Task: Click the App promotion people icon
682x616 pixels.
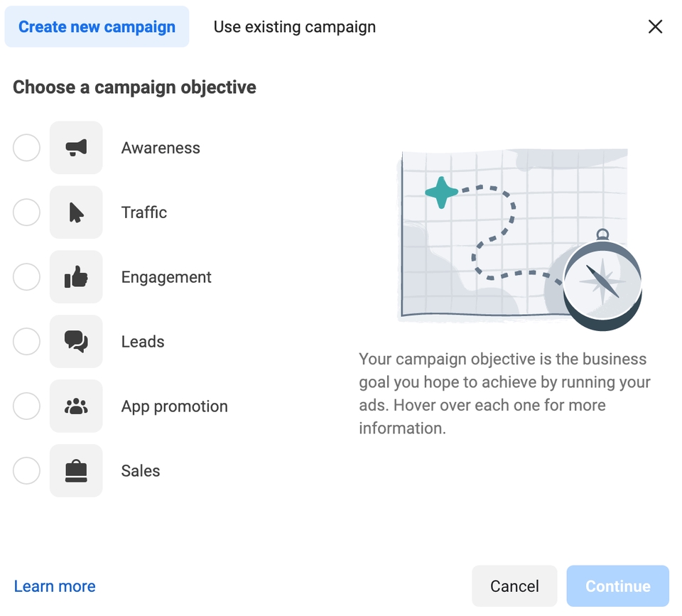Action: click(x=76, y=406)
